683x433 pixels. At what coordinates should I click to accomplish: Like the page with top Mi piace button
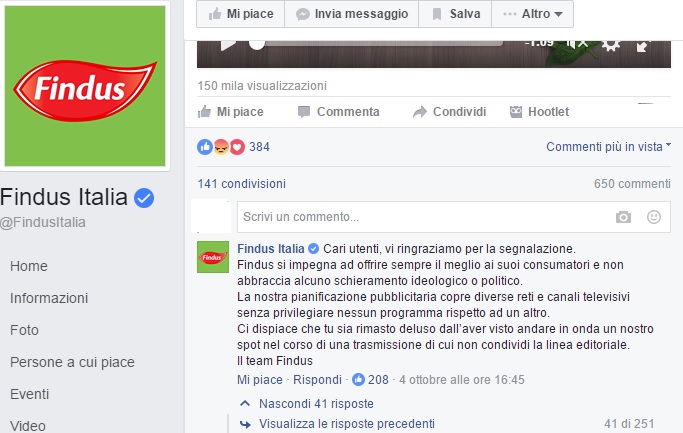(x=240, y=14)
